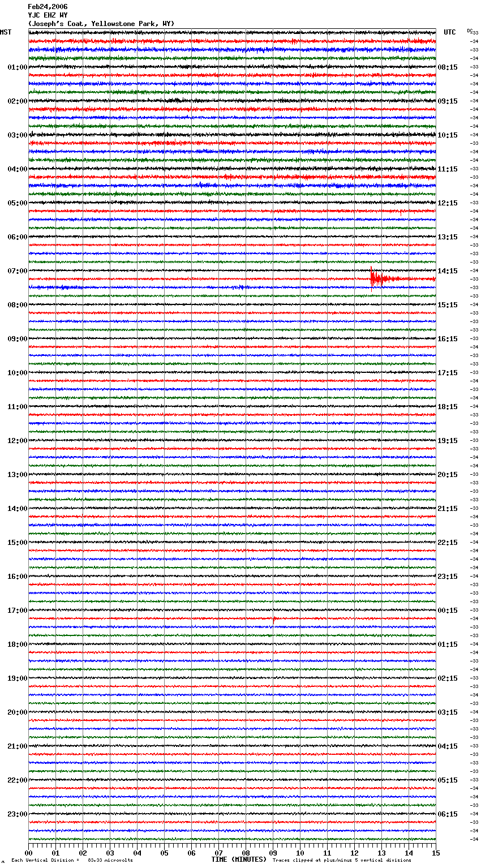Click the 04:15 UTC time label
481x868 pixels.
click(x=448, y=746)
